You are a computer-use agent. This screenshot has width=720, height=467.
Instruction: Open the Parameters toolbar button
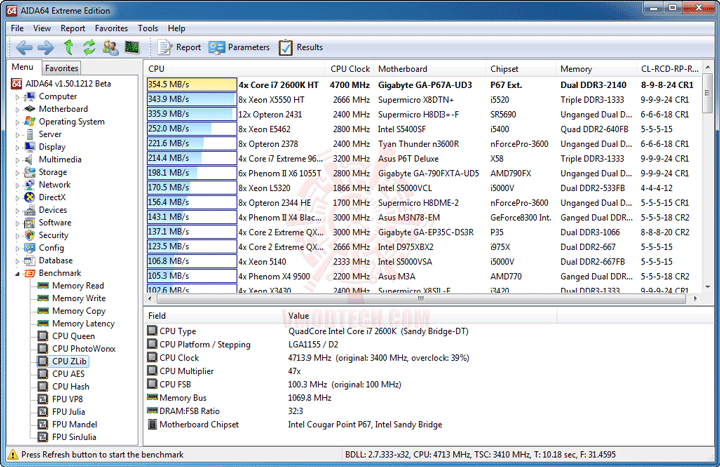(238, 47)
